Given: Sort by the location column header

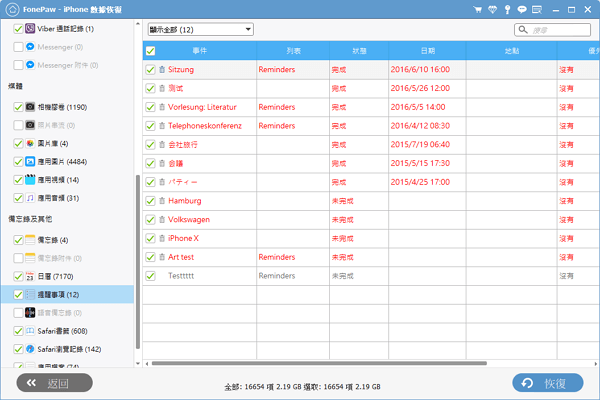Looking at the screenshot, I should 512,51.
